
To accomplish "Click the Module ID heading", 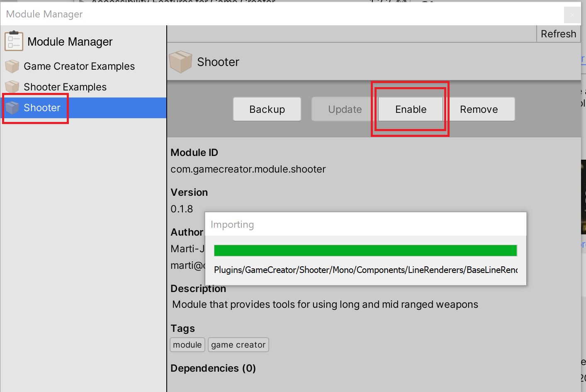I will click(x=194, y=153).
